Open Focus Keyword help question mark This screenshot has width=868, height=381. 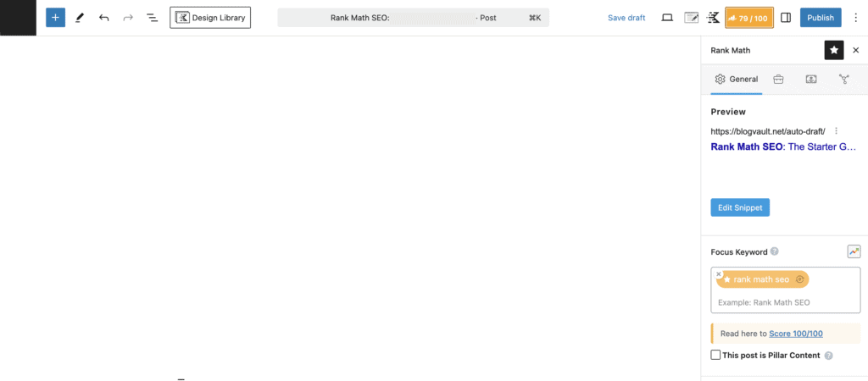(x=775, y=251)
